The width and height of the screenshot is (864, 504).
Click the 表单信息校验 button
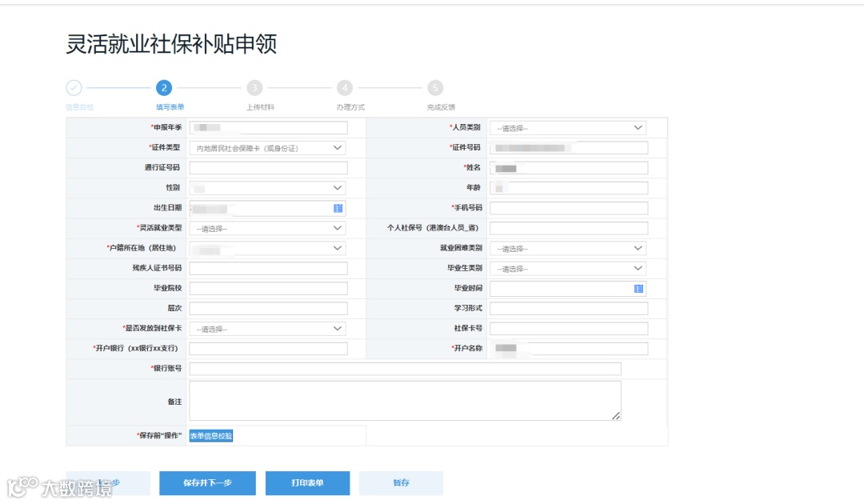coord(211,436)
